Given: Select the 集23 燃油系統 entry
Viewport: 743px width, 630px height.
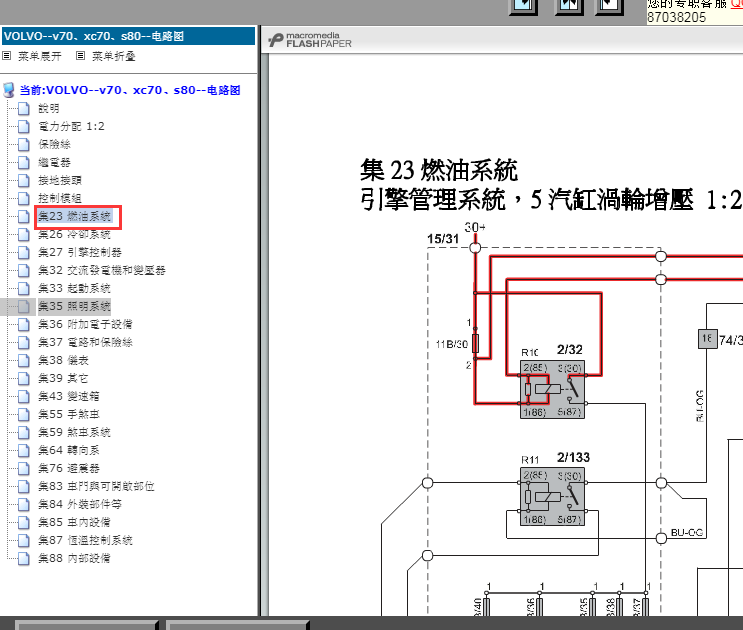Looking at the screenshot, I should point(74,216).
